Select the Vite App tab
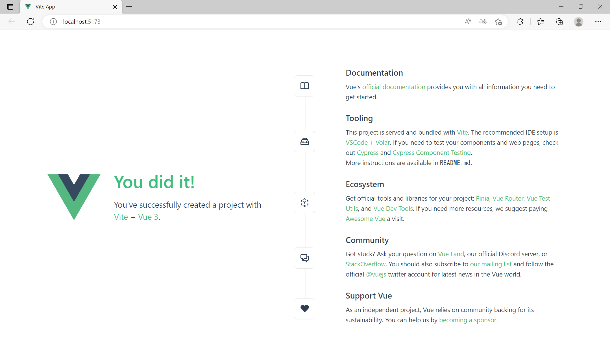610x364 pixels. 71,7
